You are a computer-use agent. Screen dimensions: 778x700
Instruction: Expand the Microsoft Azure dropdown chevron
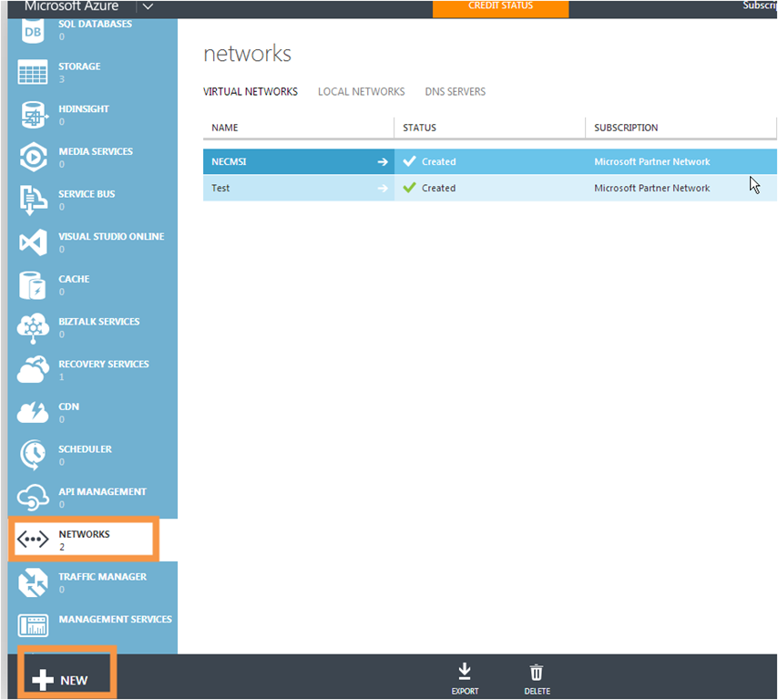(x=148, y=6)
